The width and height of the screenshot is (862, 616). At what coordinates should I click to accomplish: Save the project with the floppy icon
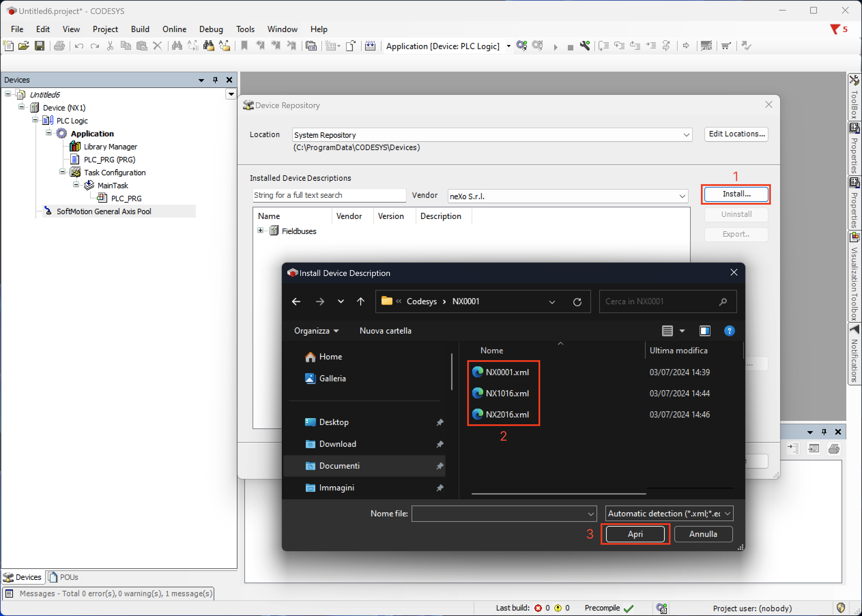point(40,46)
